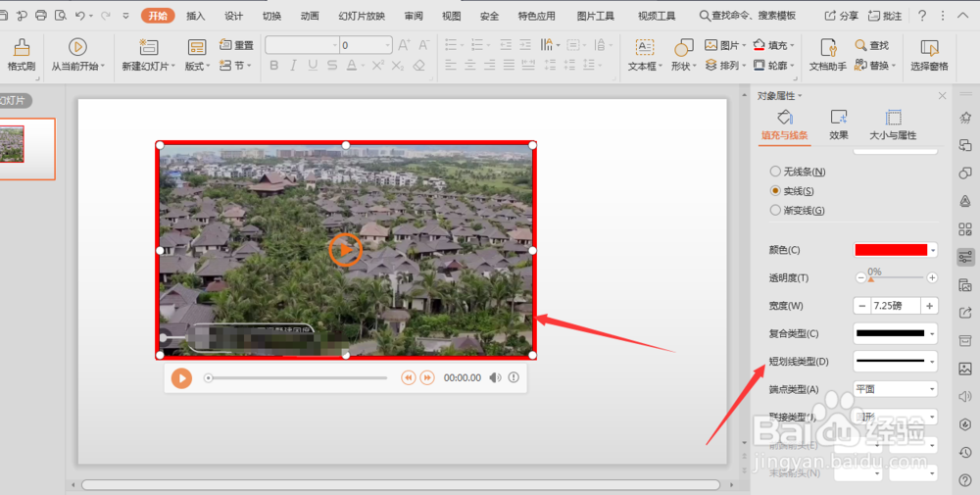Open the Video Tools (视频工具) tab
This screenshot has width=980, height=495.
pos(657,16)
